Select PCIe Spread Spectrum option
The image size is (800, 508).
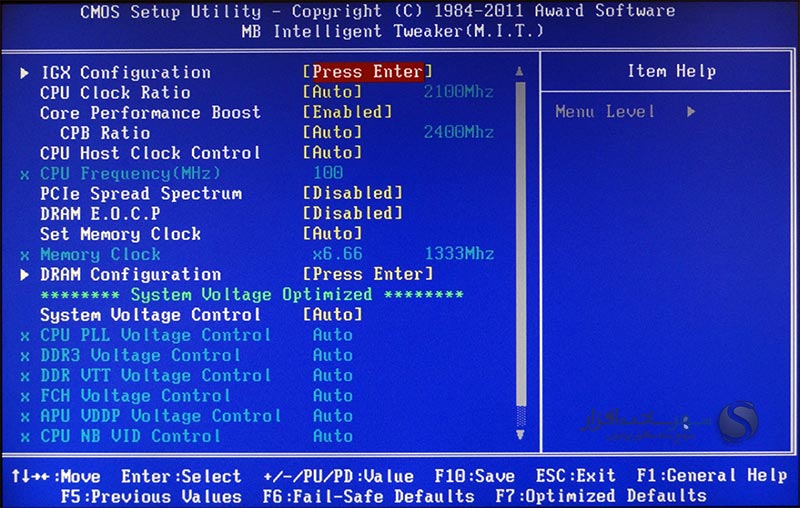coord(141,194)
